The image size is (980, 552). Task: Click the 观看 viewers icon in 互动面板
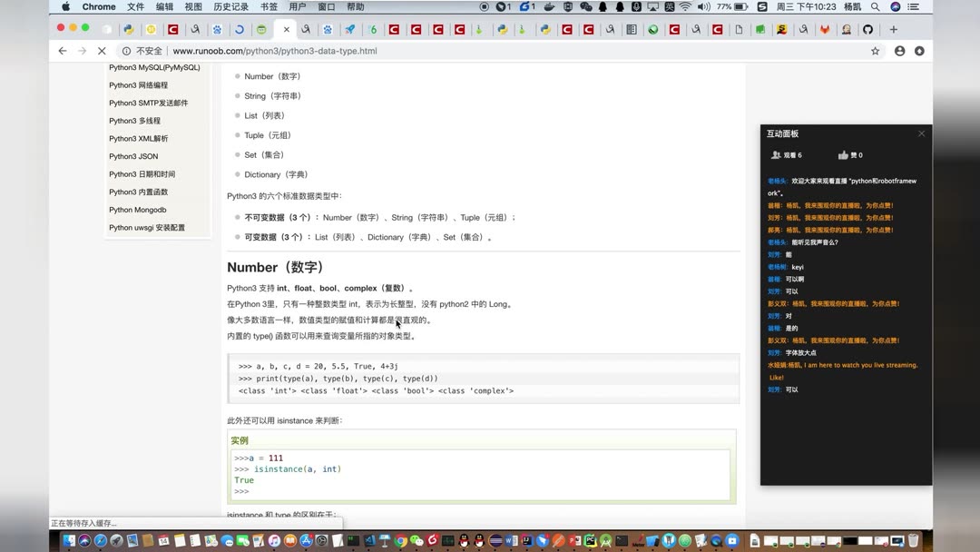click(x=776, y=154)
